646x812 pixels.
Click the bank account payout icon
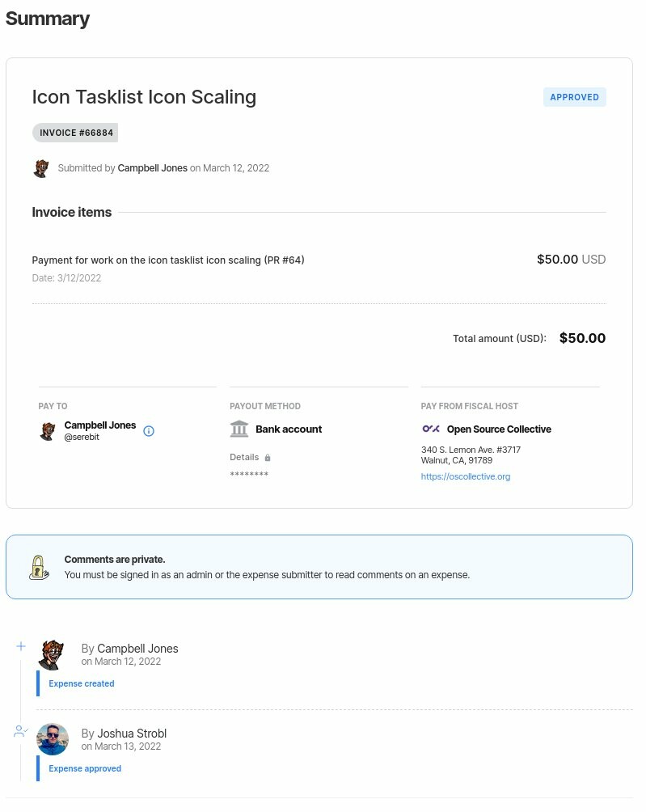239,429
